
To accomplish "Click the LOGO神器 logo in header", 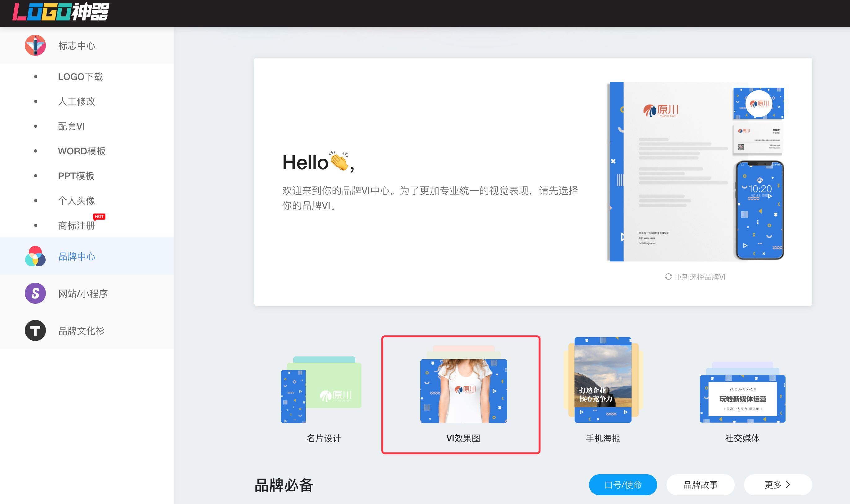I will (x=61, y=12).
